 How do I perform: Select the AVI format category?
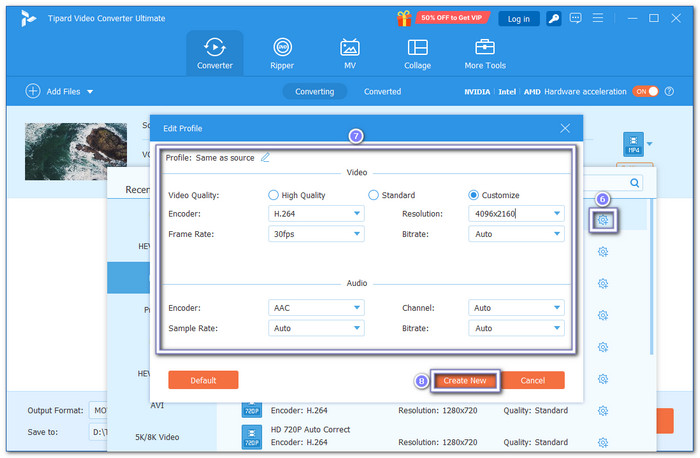click(x=157, y=405)
